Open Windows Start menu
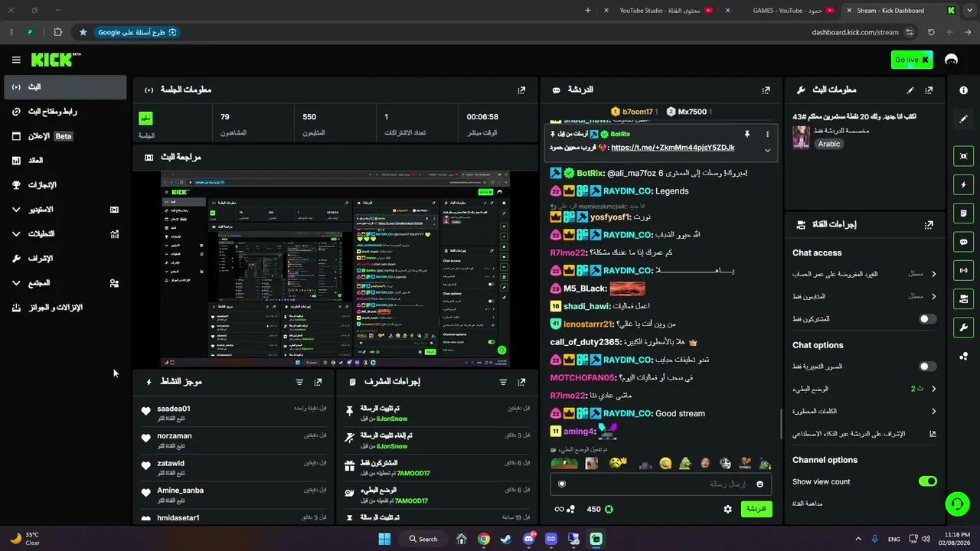 [384, 539]
